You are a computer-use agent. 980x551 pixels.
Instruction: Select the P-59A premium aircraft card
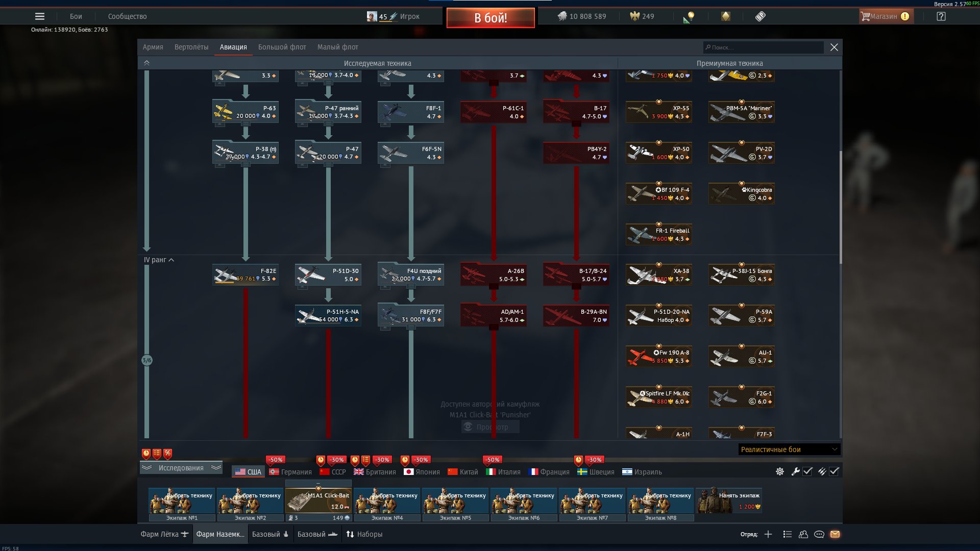click(742, 315)
